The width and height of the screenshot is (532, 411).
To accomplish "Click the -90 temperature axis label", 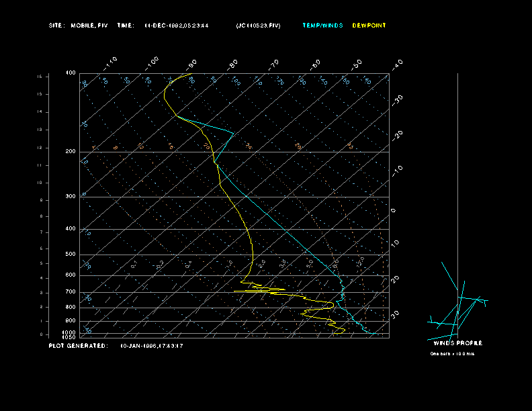I will tap(191, 64).
